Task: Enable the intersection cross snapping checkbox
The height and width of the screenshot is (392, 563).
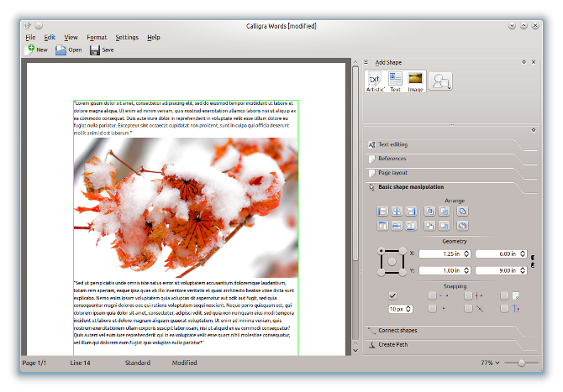Action: [468, 308]
